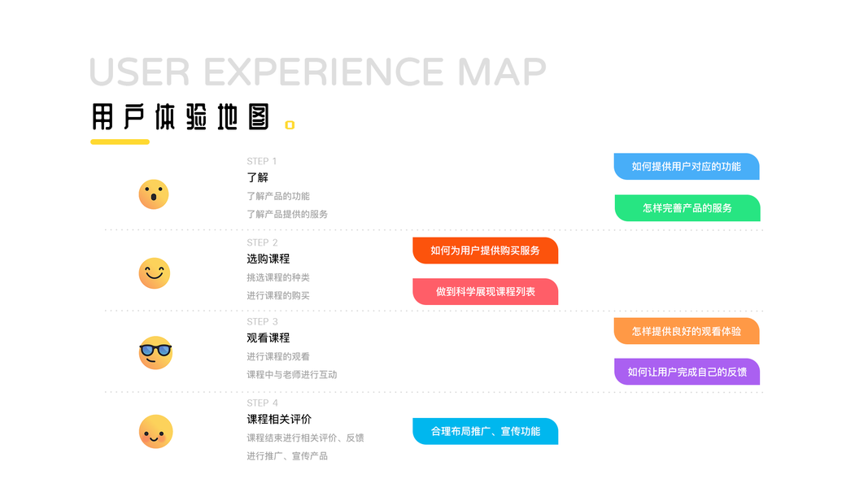This screenshot has width=868, height=488.
Task: Click the surprised emoji beside STEP 1
Action: pos(153,194)
